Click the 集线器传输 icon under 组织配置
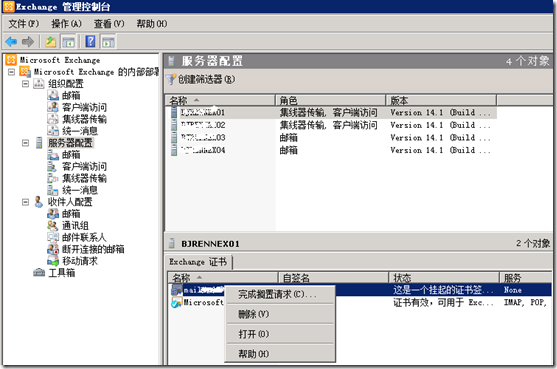Image resolution: width=557 pixels, height=369 pixels. point(53,119)
